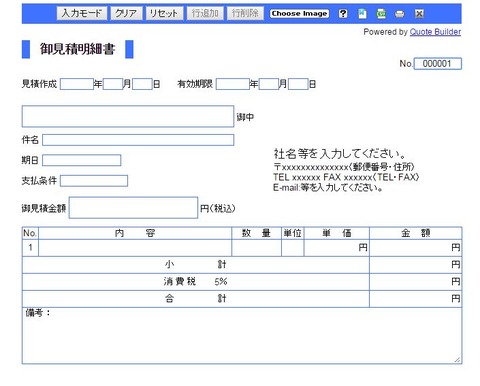Image resolution: width=480 pixels, height=386 pixels.
Task: Click the 件名 input field
Action: pos(138,140)
